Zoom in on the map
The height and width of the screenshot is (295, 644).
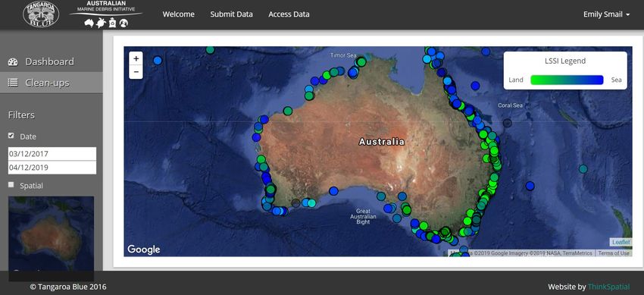[x=136, y=58]
